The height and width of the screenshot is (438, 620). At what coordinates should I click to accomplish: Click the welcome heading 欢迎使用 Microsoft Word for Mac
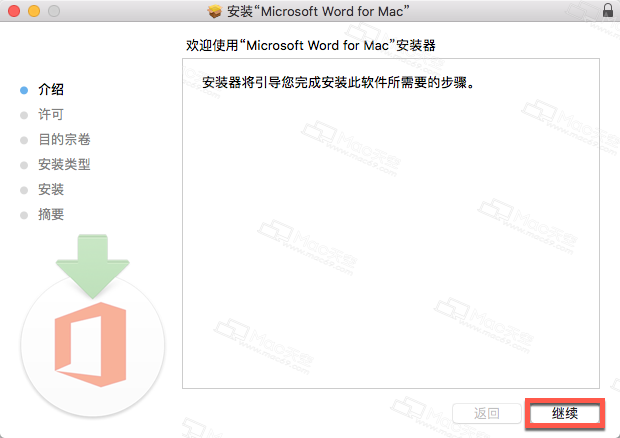[x=311, y=45]
